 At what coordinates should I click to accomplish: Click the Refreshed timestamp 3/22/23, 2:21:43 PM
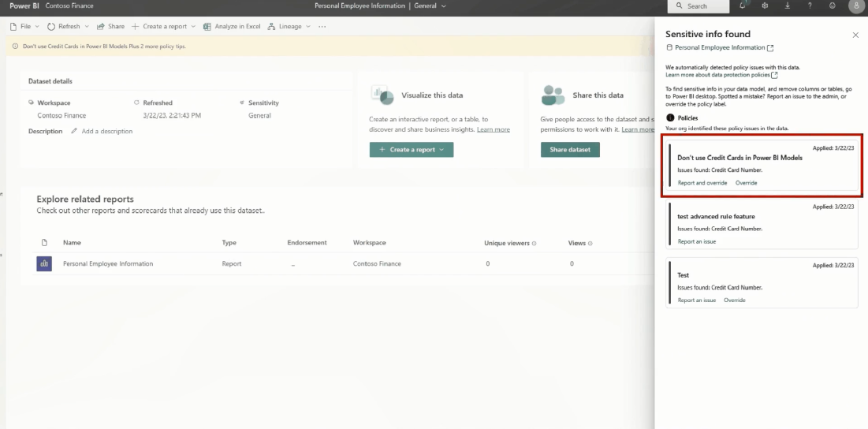(172, 116)
